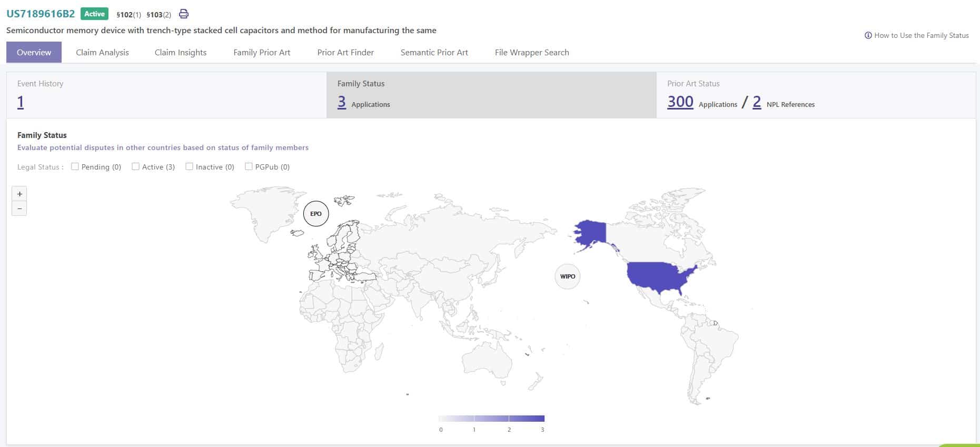This screenshot has width=980, height=447.
Task: Open the US7189616B2 patent number link
Action: [41, 14]
